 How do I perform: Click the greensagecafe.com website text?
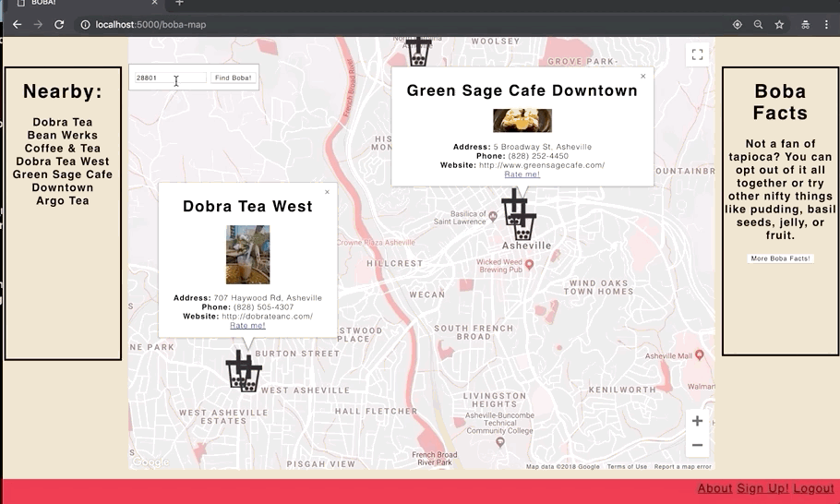[542, 165]
